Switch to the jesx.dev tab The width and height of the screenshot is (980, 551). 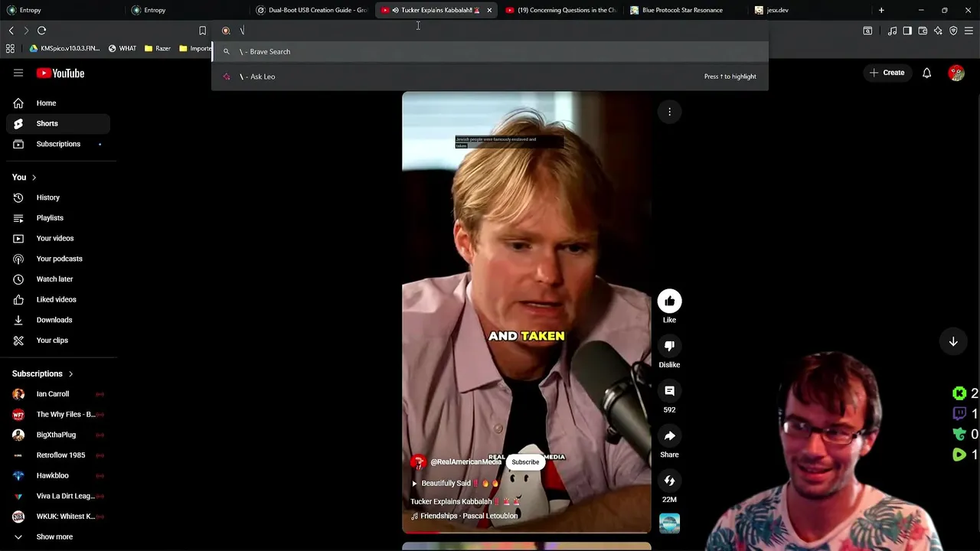point(809,10)
